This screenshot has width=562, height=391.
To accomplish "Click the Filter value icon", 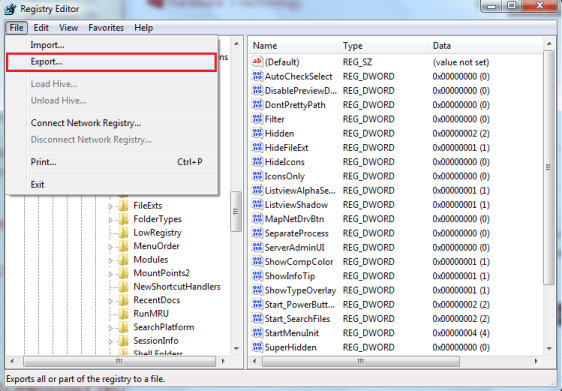I will click(x=257, y=119).
